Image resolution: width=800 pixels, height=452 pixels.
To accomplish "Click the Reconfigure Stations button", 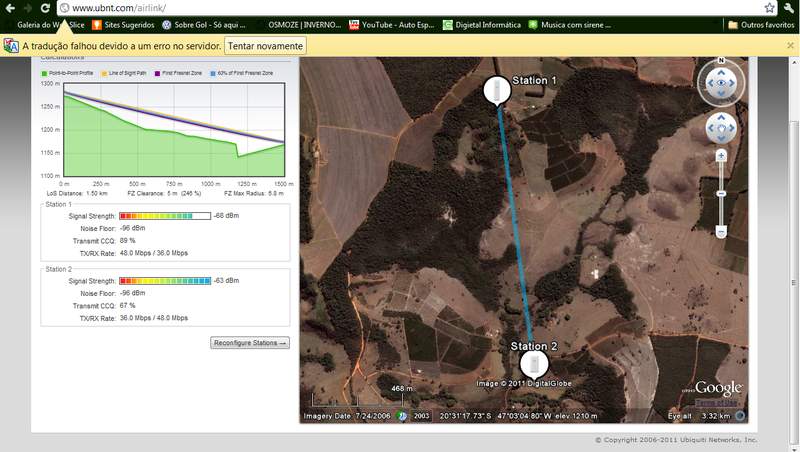I will click(250, 343).
